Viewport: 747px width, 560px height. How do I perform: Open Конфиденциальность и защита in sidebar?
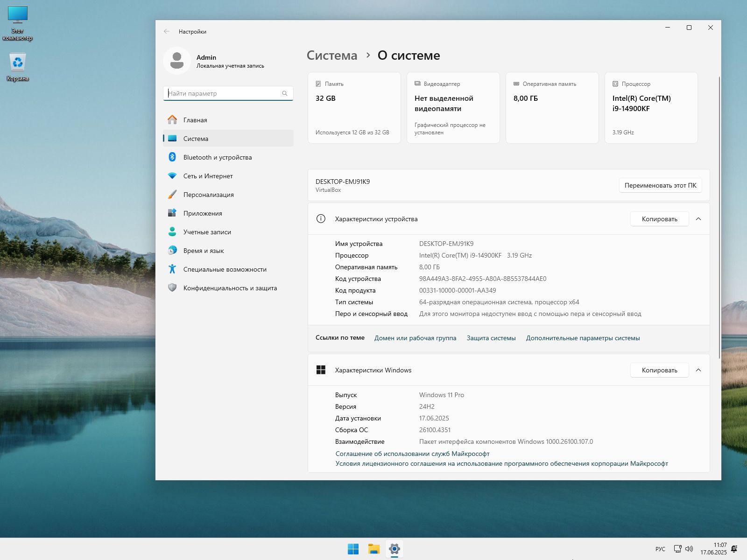228,288
